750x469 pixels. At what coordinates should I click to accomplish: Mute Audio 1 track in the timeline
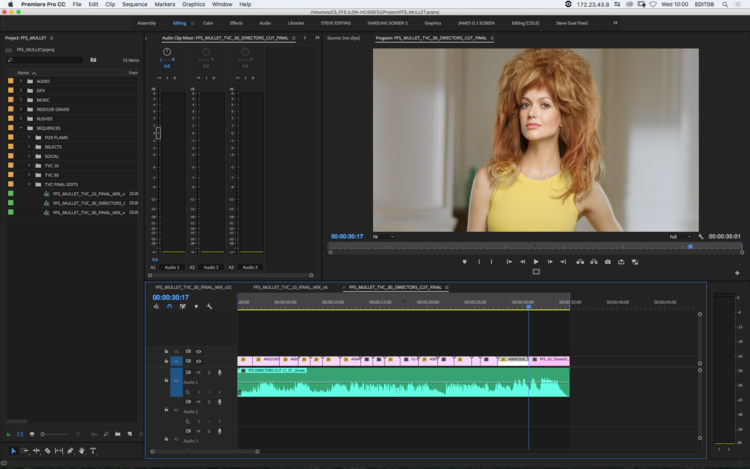coord(198,372)
